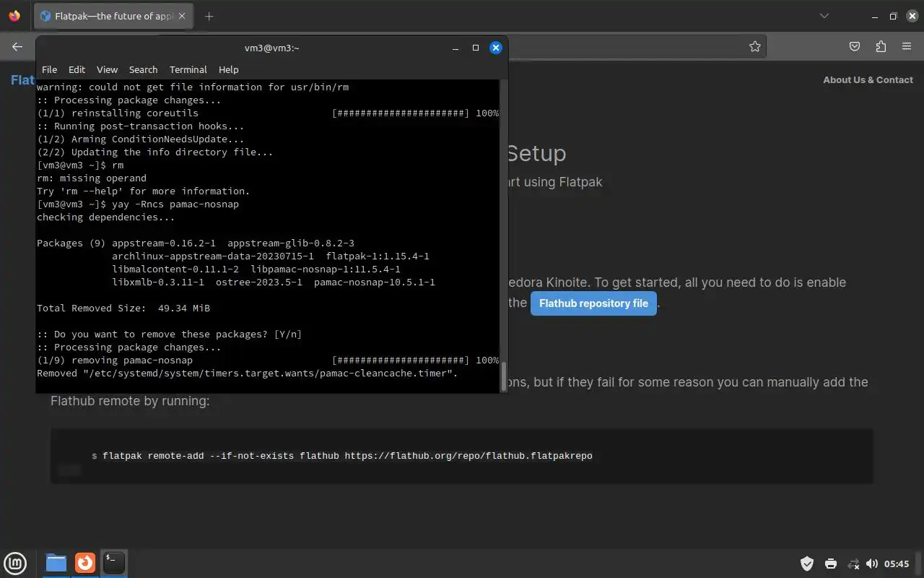Viewport: 924px width, 578px height.
Task: Open the Pocket save icon in Firefox
Action: pyautogui.click(x=855, y=46)
